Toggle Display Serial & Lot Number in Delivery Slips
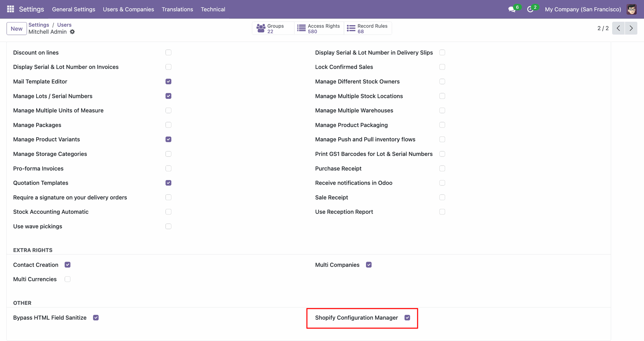Screen dimensions: 644x341 click(x=442, y=53)
